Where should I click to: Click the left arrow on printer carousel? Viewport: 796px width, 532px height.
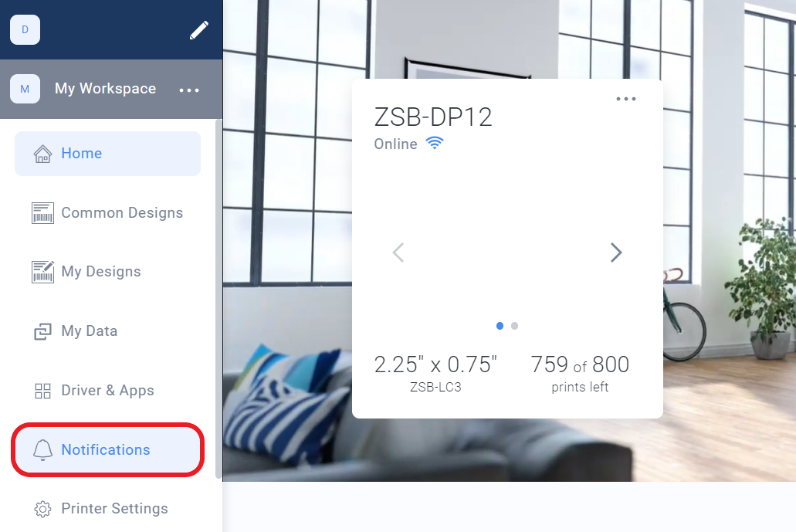click(398, 252)
